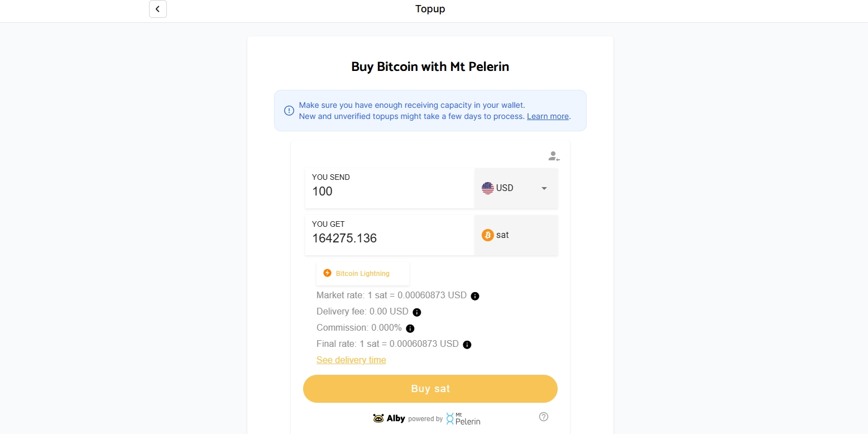Click the Market rate info icon

(x=475, y=296)
